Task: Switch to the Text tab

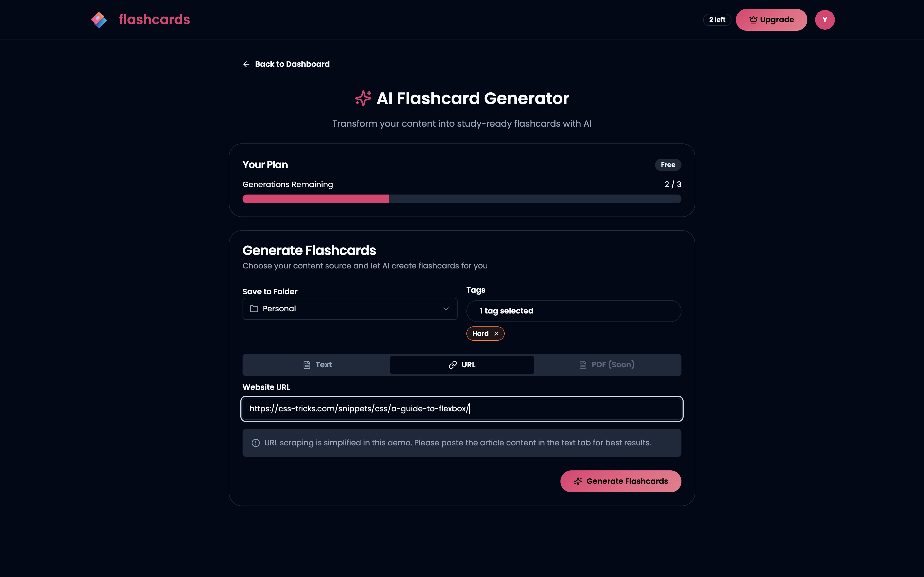Action: (x=317, y=365)
